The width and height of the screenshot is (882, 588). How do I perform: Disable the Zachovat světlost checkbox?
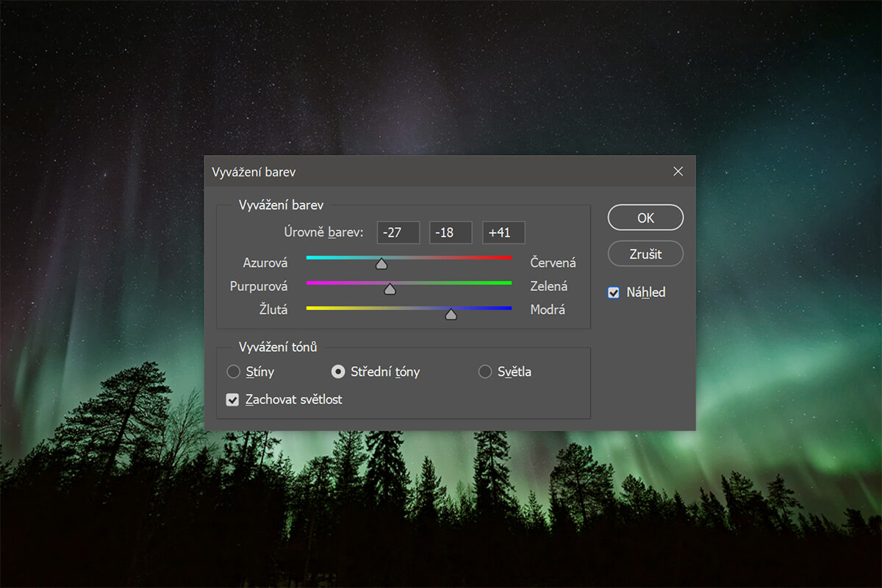point(233,400)
